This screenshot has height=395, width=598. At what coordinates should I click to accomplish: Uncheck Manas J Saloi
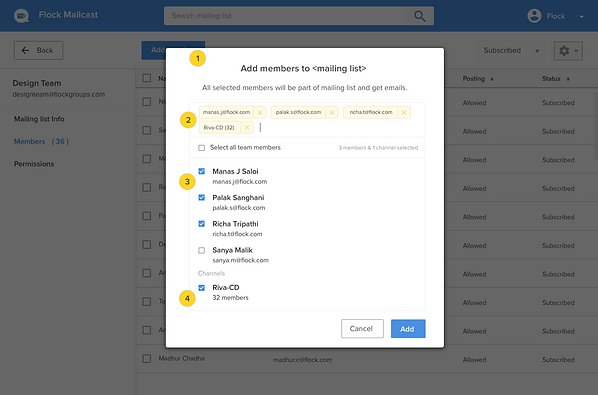[x=201, y=171]
